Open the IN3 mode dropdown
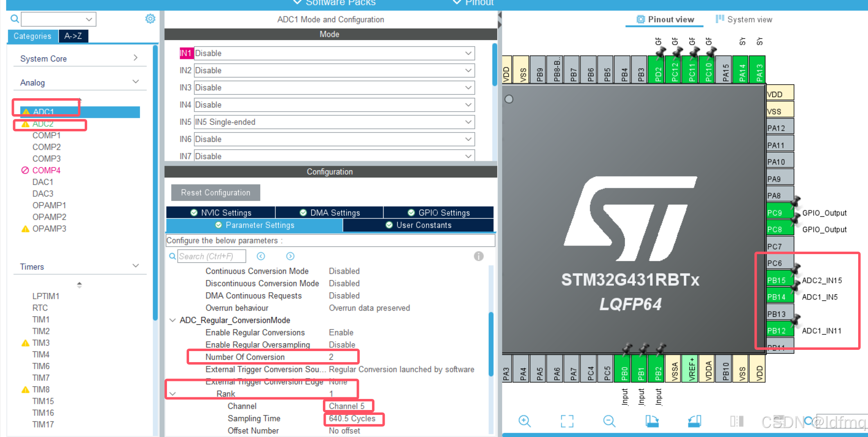The image size is (868, 437). [334, 88]
